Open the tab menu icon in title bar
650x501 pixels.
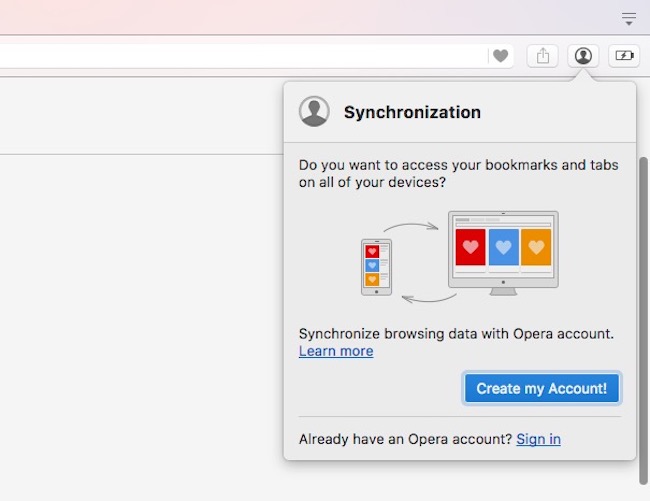point(629,18)
